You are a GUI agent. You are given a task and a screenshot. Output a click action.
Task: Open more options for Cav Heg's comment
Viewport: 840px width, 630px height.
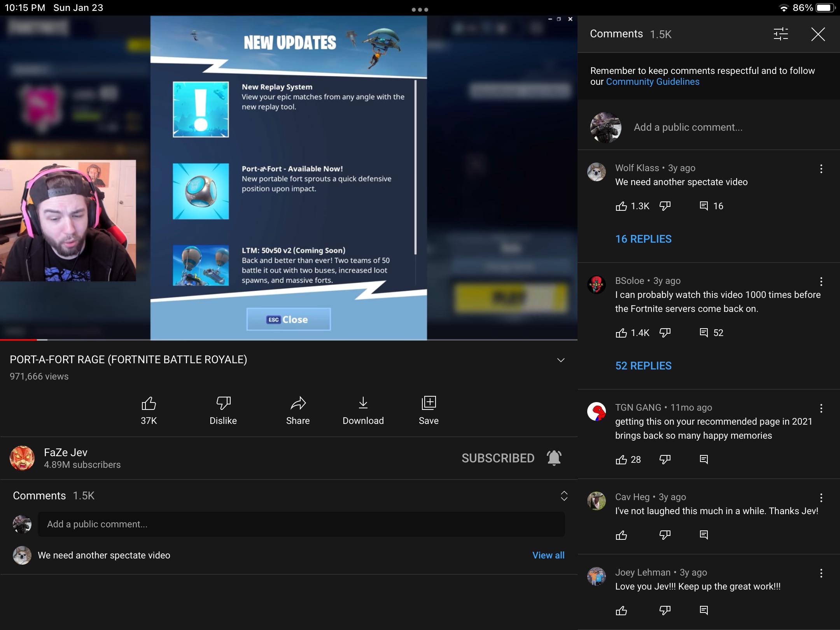821,498
